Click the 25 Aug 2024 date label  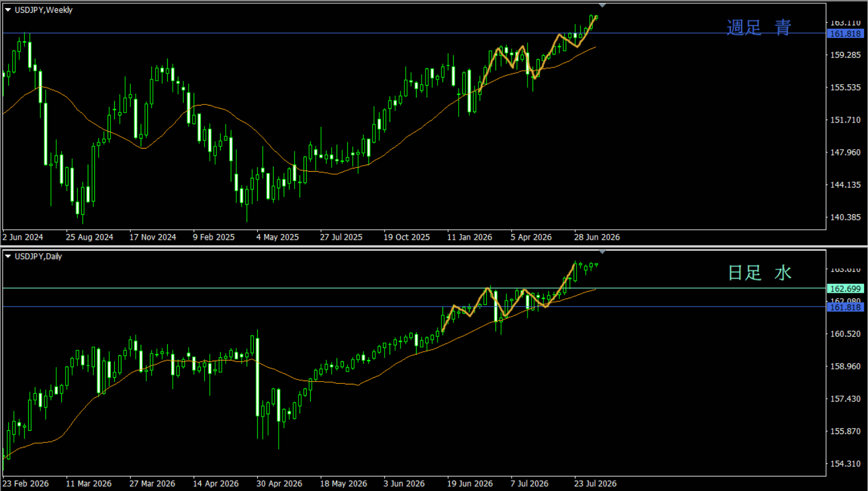pyautogui.click(x=89, y=237)
